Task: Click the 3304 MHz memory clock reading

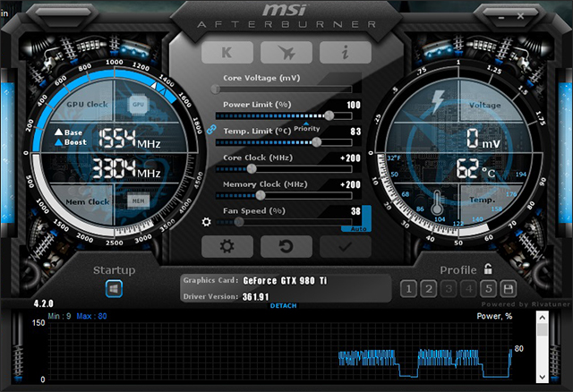Action: pos(126,169)
